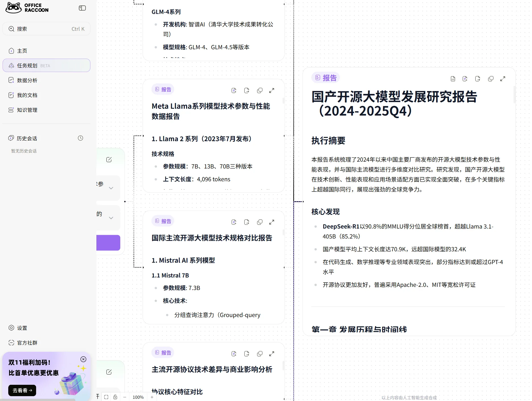Click the history clock icon beside 历史会话

[80, 138]
